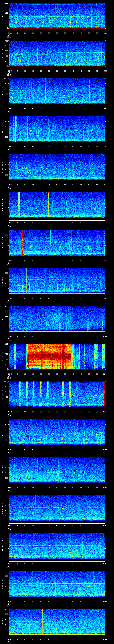114x644 pixels.
Task: Select the 16:13:00 start time label
Action: coord(9,487)
